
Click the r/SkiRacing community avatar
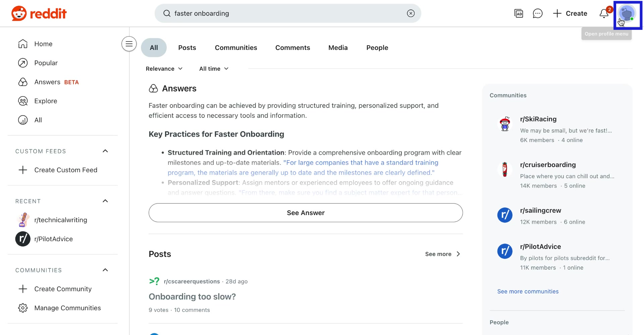click(505, 124)
